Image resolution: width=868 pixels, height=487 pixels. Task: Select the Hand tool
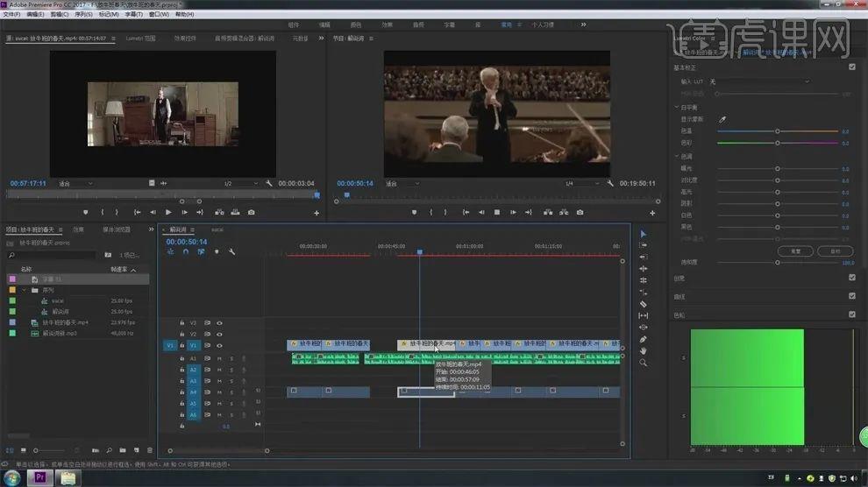644,351
